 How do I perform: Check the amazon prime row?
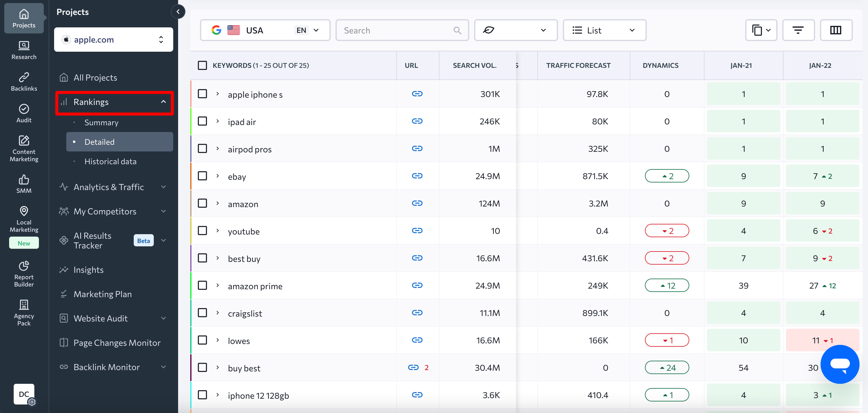[x=202, y=285]
